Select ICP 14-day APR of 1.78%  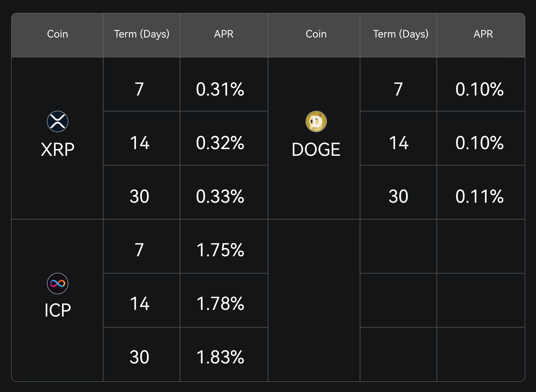(x=220, y=304)
